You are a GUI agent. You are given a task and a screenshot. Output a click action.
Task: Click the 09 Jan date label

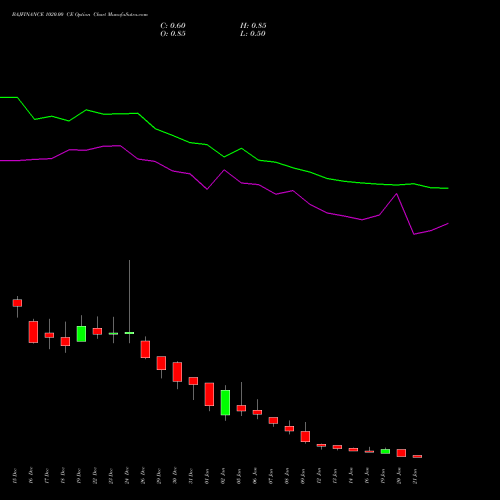tap(303, 476)
